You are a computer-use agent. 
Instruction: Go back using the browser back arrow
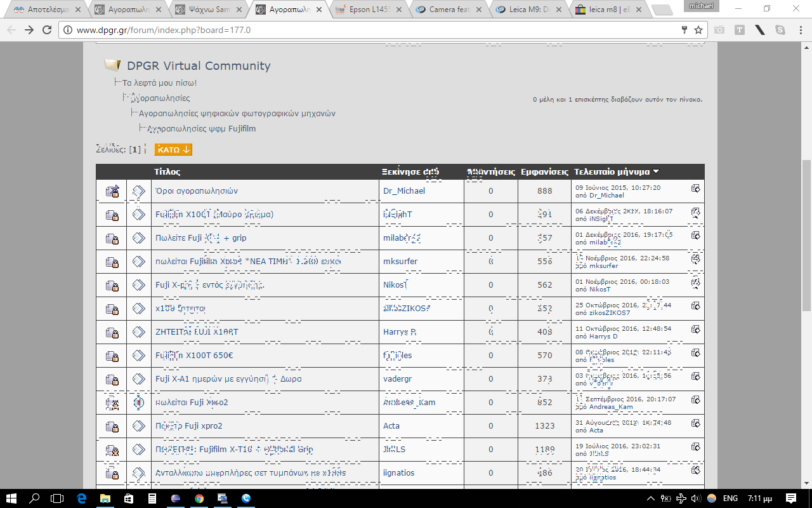pyautogui.click(x=13, y=30)
